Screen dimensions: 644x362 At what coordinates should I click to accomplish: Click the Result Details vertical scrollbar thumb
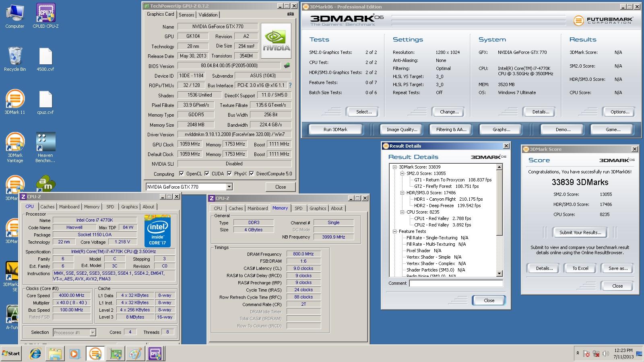click(500, 203)
